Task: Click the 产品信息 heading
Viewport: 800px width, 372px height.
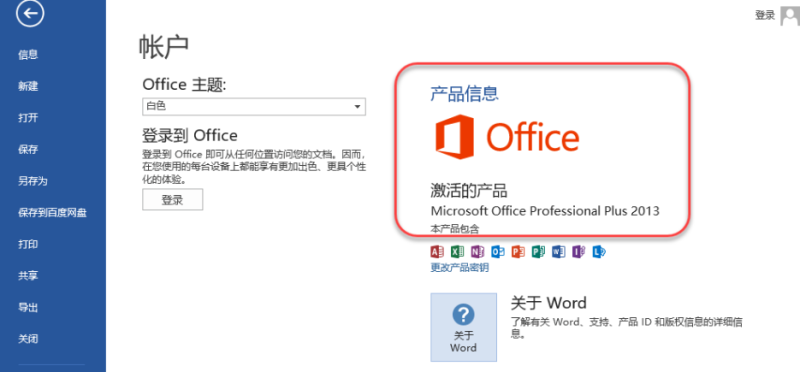Action: (x=464, y=93)
